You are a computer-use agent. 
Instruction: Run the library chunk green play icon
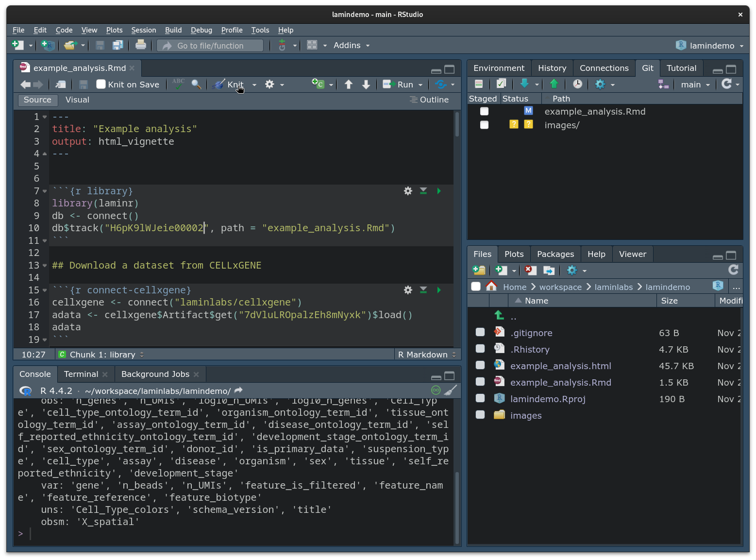439,191
